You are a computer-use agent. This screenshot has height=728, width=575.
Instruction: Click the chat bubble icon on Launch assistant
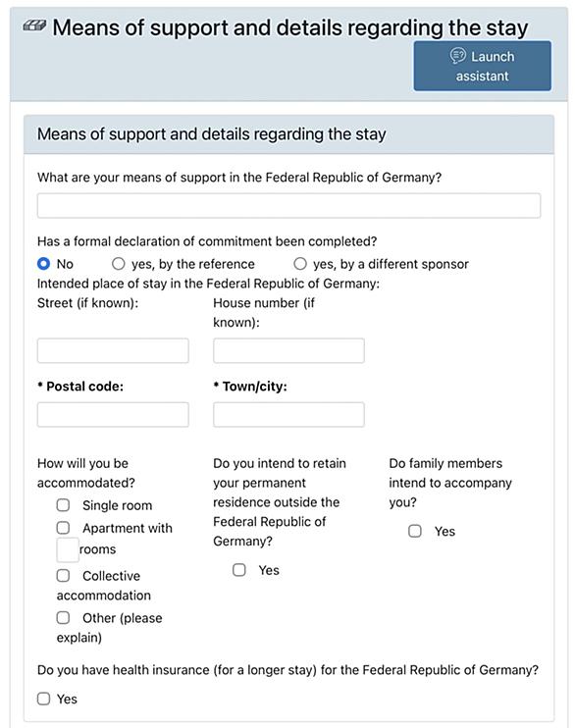pyautogui.click(x=457, y=56)
